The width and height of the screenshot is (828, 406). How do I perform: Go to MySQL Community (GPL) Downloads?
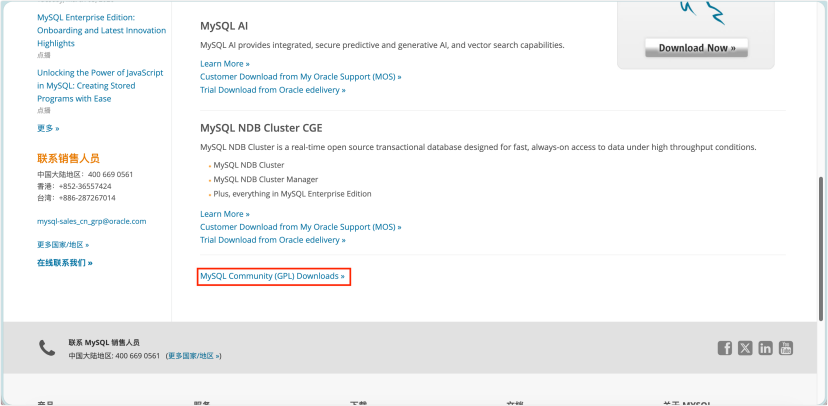click(x=272, y=276)
